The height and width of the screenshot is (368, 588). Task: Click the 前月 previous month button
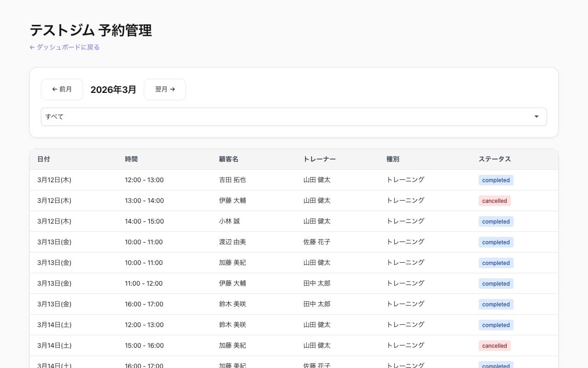click(x=62, y=89)
